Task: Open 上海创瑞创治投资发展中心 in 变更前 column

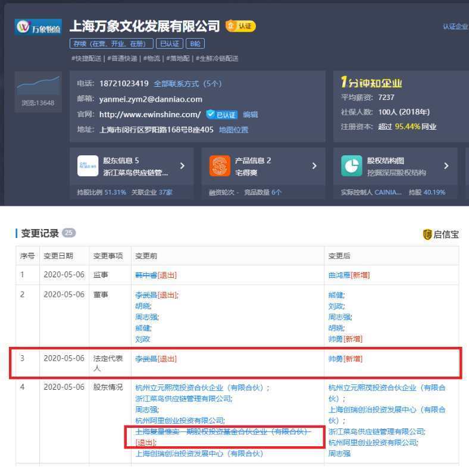Action: [199, 453]
